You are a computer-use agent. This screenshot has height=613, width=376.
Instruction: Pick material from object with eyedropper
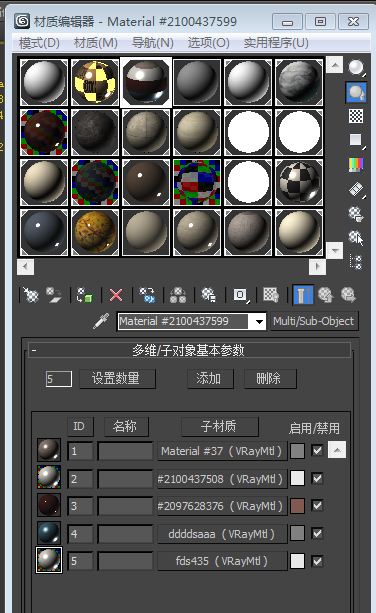coord(101,322)
